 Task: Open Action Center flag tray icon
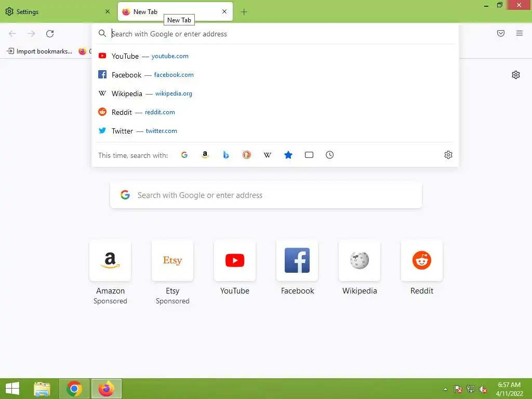pos(458,389)
